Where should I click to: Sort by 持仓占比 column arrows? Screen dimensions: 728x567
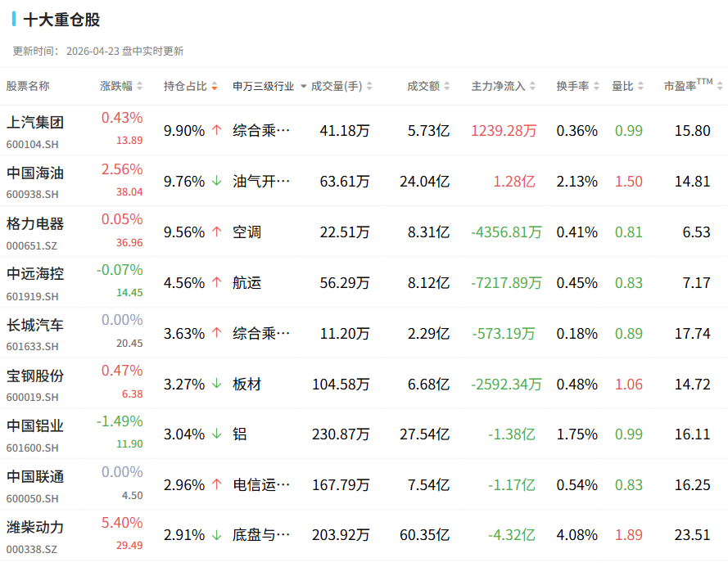(x=215, y=86)
